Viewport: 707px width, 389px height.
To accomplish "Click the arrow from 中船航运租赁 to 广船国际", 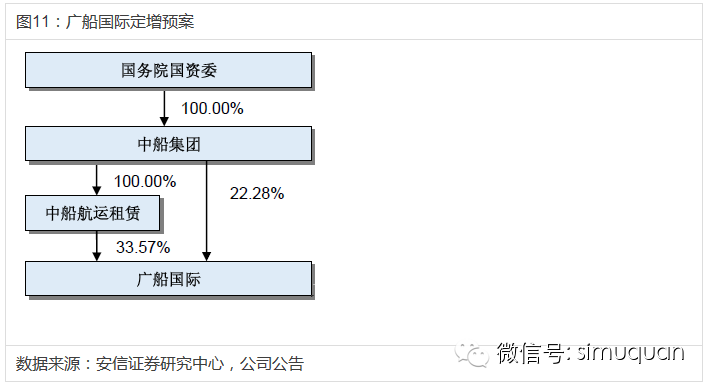I will [96, 246].
